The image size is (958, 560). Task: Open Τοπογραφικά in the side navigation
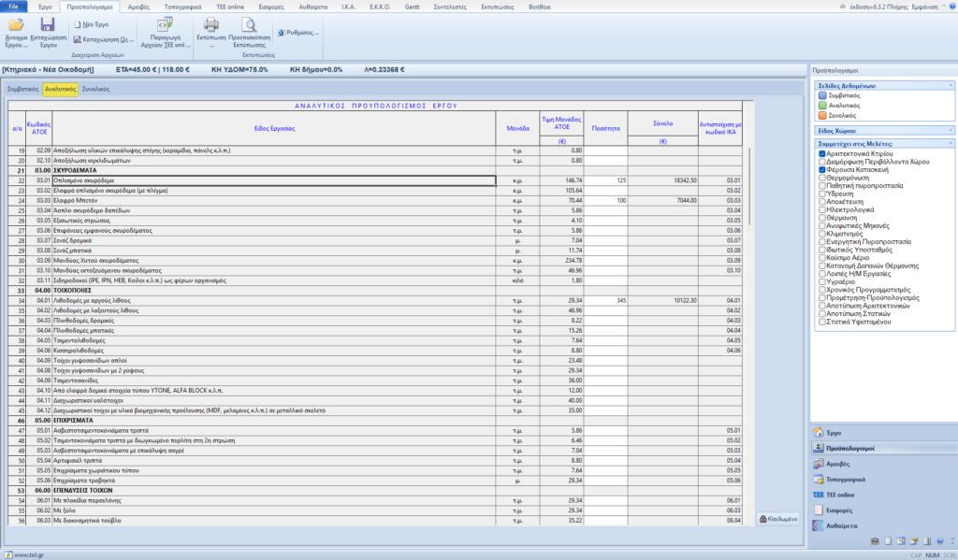(x=847, y=480)
